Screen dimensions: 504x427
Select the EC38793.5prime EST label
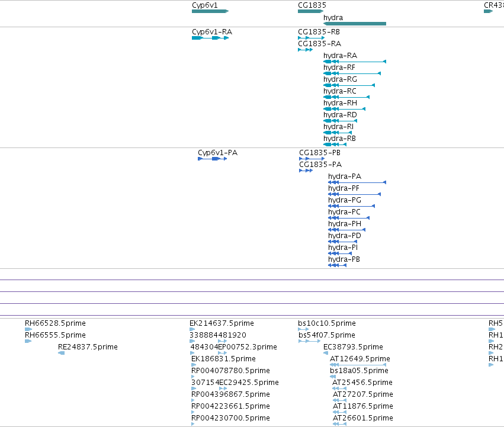pyautogui.click(x=353, y=347)
